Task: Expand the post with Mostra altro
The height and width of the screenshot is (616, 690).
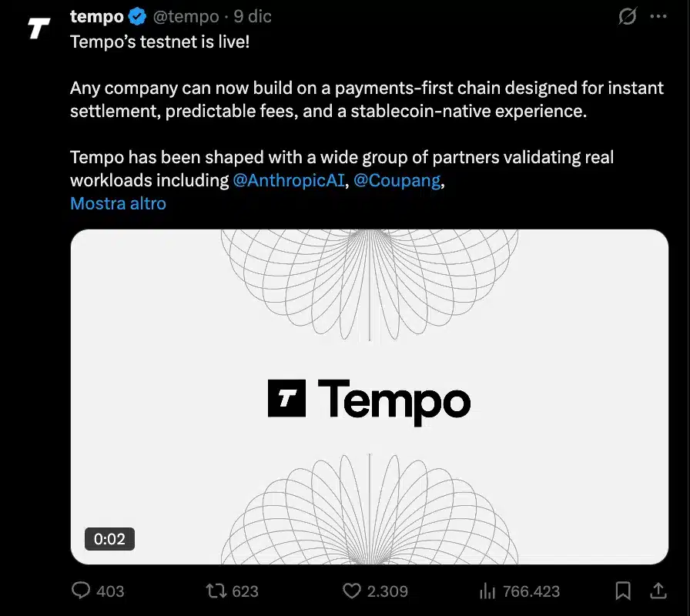Action: click(118, 203)
